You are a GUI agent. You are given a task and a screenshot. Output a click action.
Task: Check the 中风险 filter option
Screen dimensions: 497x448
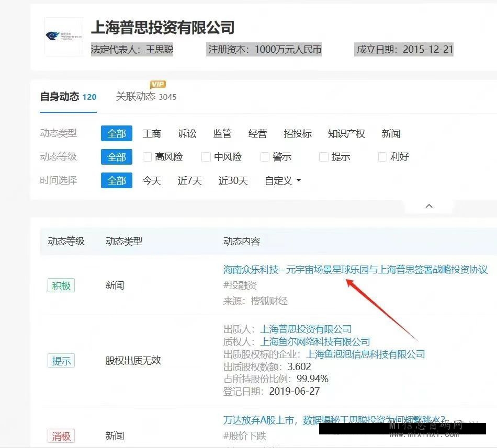coord(206,157)
